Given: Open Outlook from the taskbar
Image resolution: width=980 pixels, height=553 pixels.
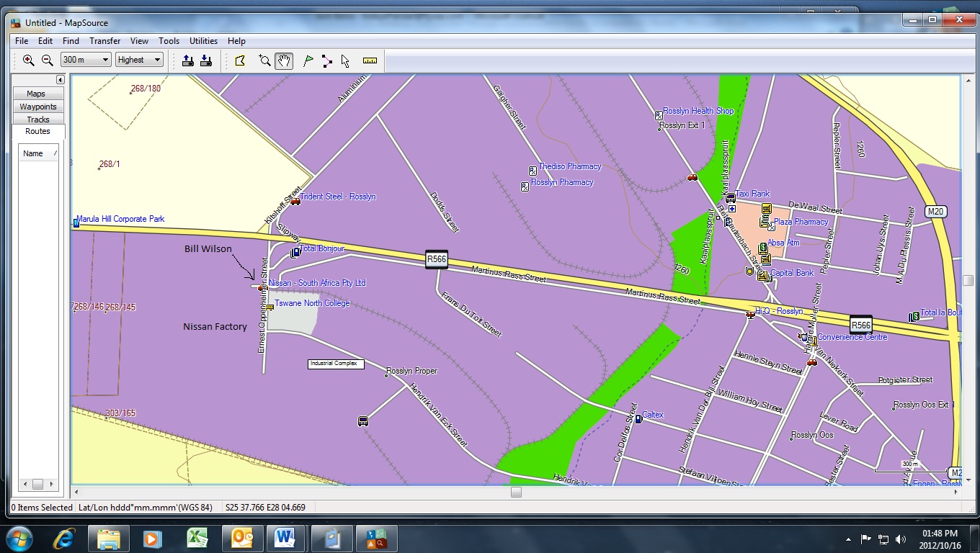Looking at the screenshot, I should [241, 538].
